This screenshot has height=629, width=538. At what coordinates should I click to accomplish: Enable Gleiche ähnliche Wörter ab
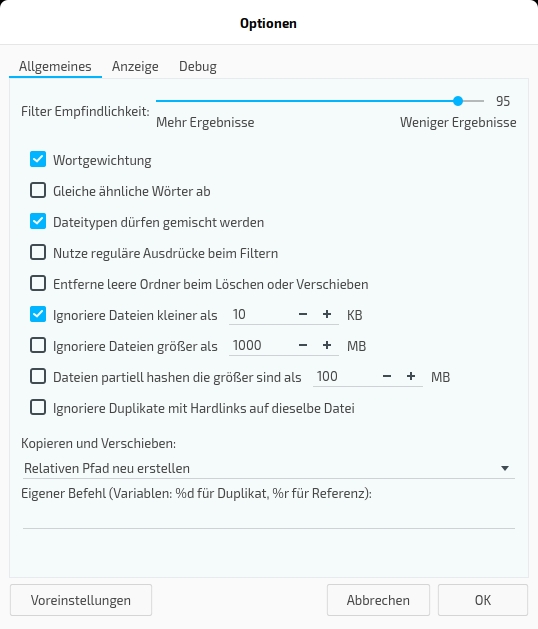pyautogui.click(x=38, y=190)
